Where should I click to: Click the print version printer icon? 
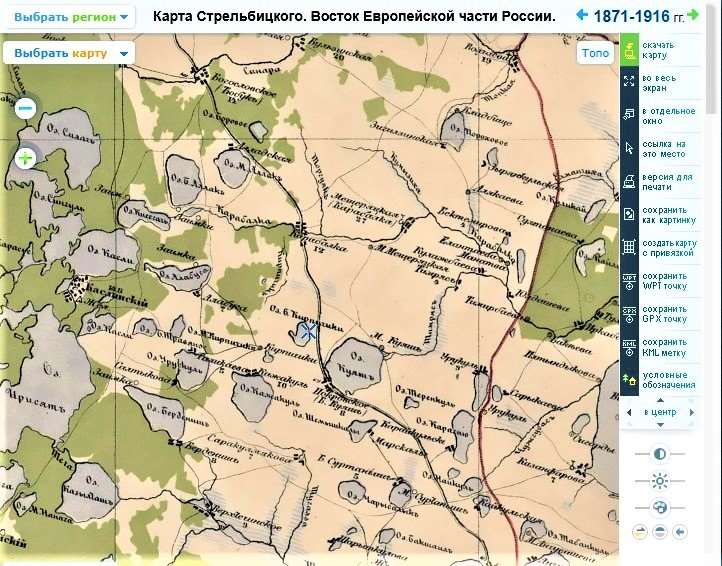[x=630, y=181]
